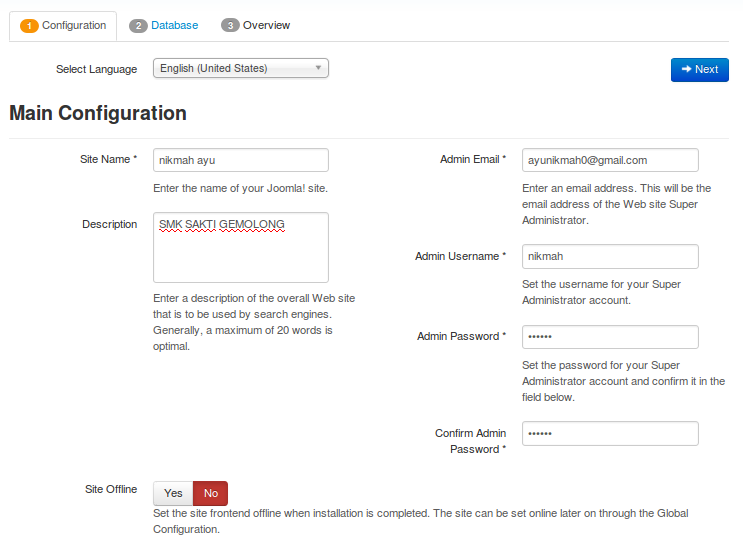Click the Main Configuration heading

[x=98, y=113]
